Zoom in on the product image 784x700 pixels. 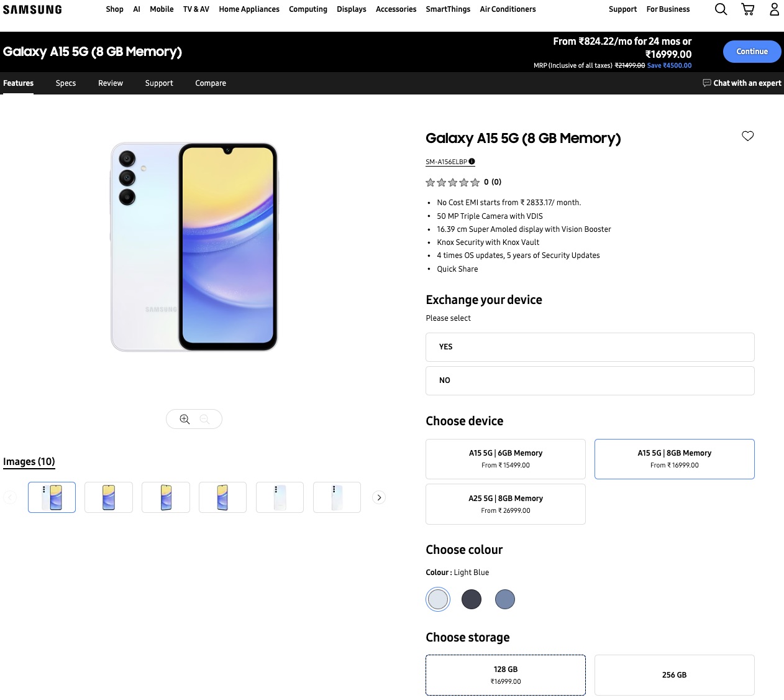(185, 419)
